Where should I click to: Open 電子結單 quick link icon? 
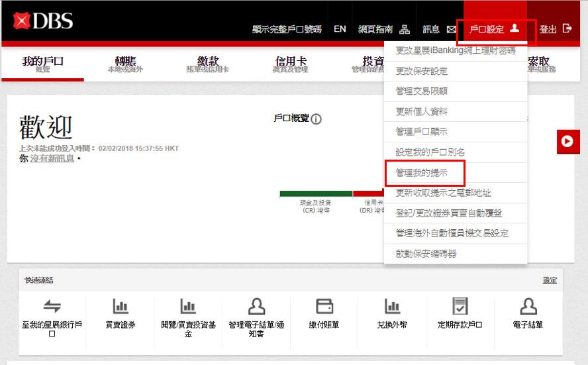click(x=528, y=306)
